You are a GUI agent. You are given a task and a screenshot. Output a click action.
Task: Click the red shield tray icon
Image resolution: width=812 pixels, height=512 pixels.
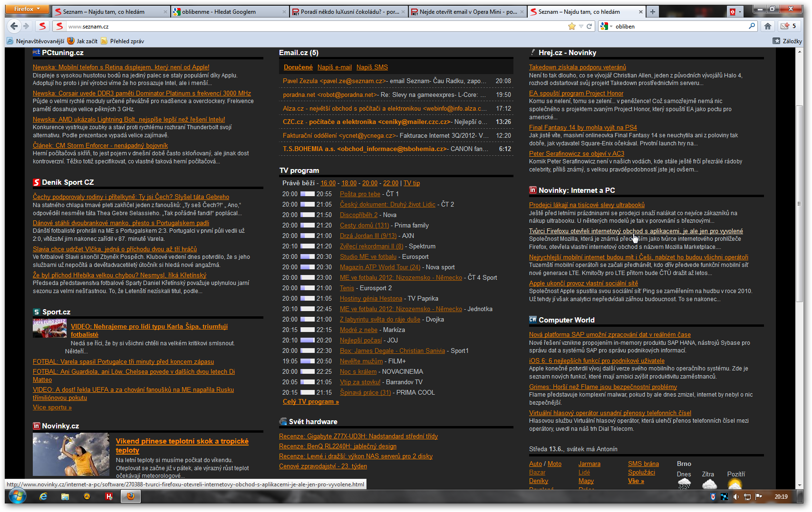click(x=713, y=497)
